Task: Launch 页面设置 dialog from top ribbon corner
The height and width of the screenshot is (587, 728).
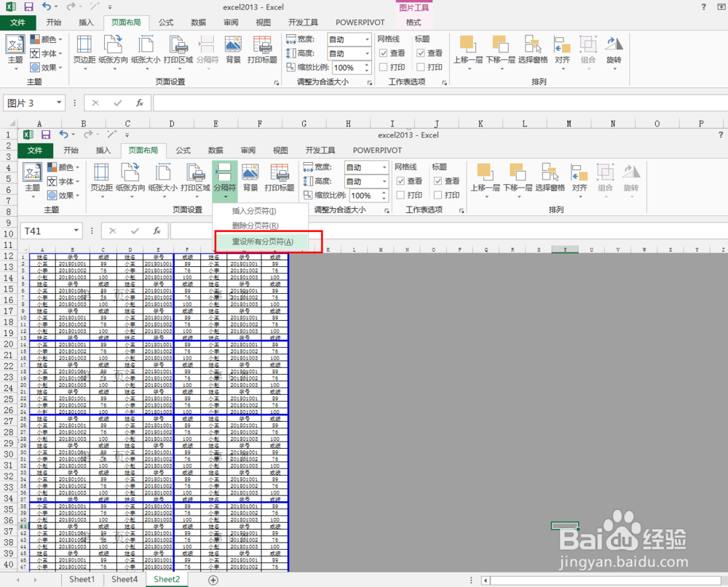Action: (277, 83)
